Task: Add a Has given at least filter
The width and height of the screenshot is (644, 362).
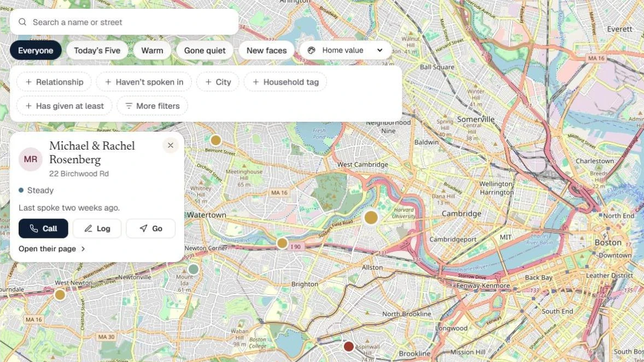Action: point(65,106)
